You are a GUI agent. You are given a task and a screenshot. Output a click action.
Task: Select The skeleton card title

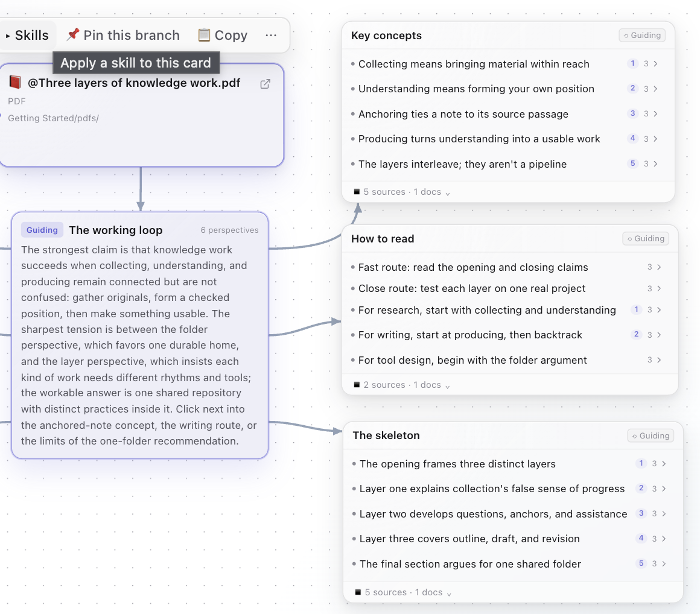click(x=386, y=435)
